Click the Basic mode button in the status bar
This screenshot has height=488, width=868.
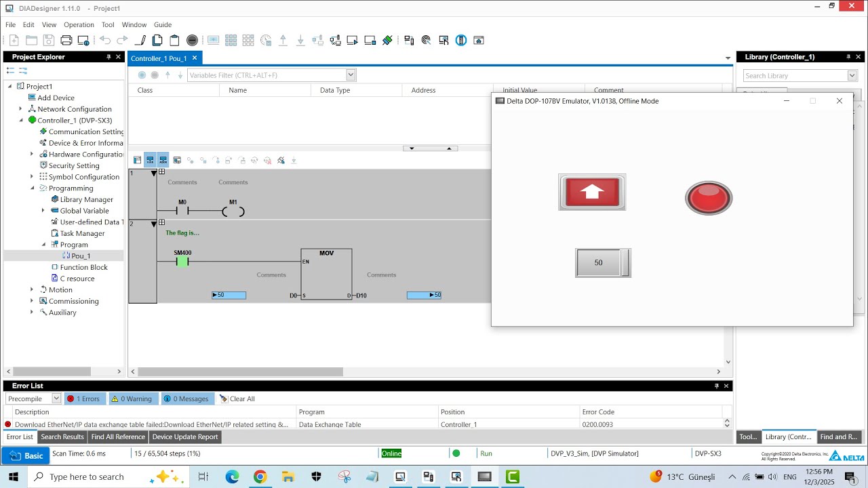[x=26, y=455]
